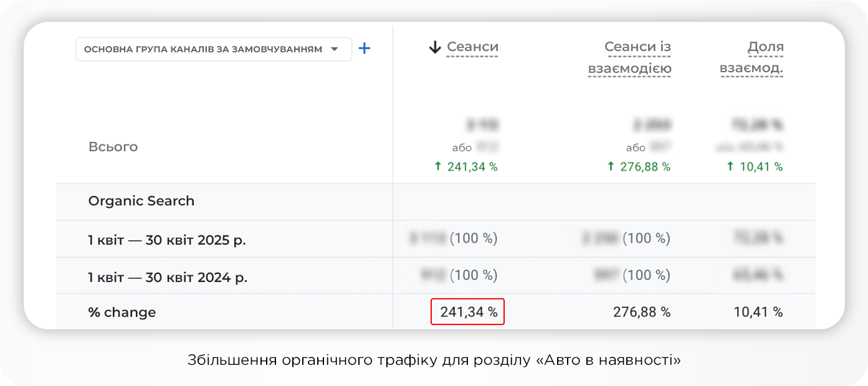Click the dropdown triangle in the dimension selector
This screenshot has height=386, width=868.
335,49
